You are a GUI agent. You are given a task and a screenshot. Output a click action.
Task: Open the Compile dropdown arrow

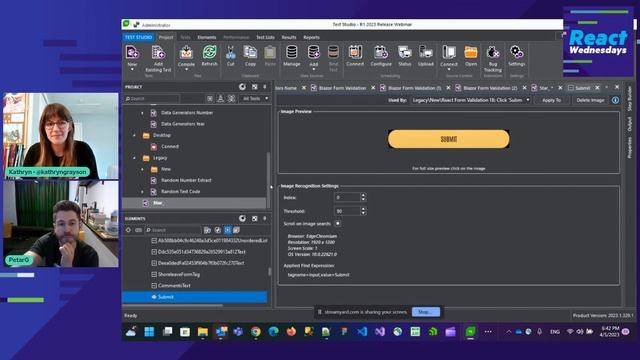tap(186, 70)
